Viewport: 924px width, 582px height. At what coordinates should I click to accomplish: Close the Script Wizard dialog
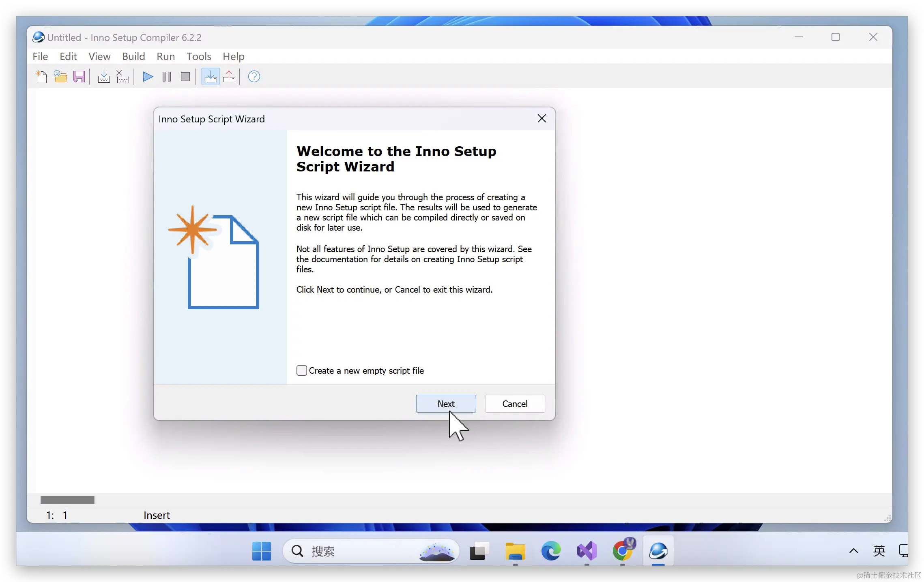pyautogui.click(x=542, y=118)
